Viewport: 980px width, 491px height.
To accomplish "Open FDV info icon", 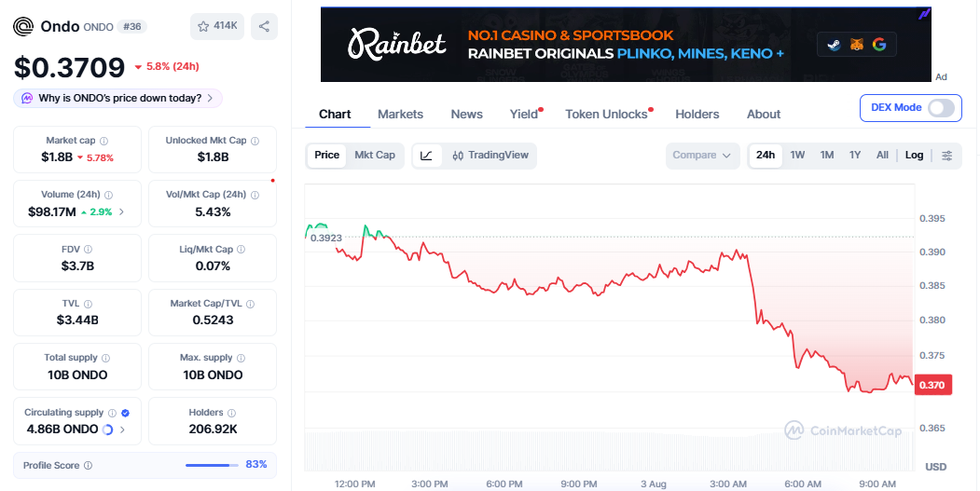I will [89, 250].
